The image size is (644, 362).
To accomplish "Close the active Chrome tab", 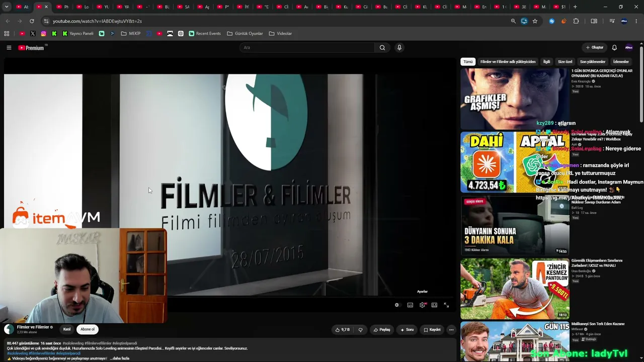I will click(x=46, y=7).
